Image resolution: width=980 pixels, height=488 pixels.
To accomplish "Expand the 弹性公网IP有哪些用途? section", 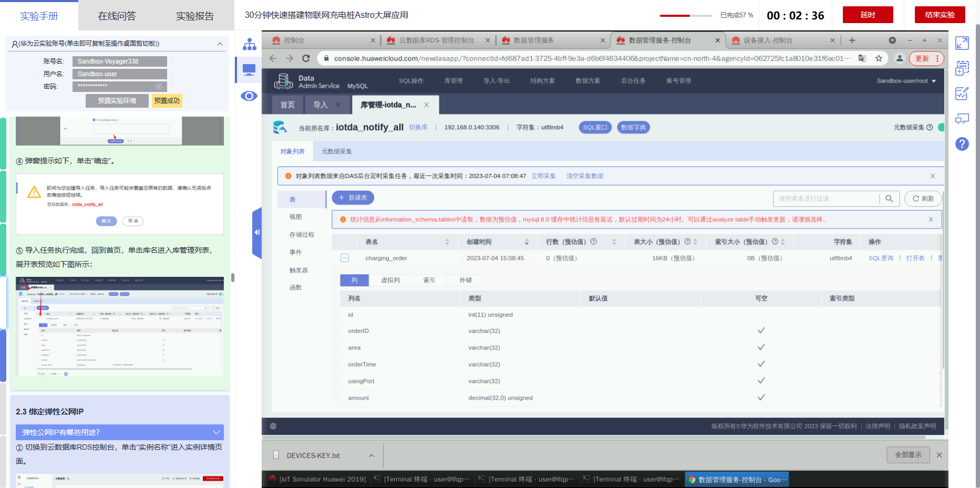I will click(120, 432).
